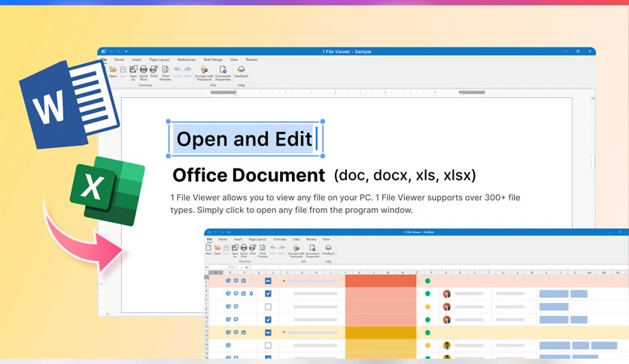Click the left indent marker on the document ruler
The width and height of the screenshot is (629, 364).
coord(236,93)
